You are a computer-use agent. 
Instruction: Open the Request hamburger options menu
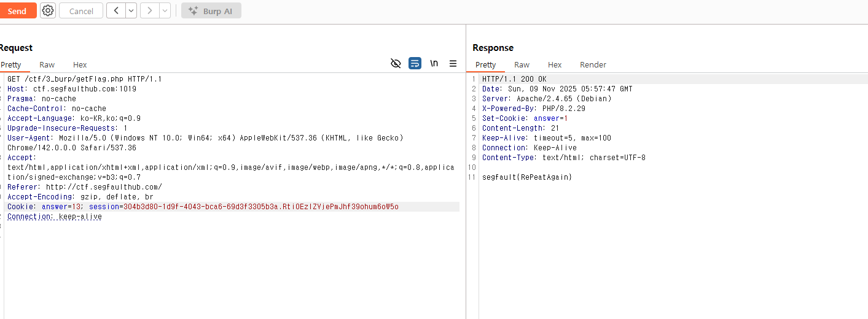[453, 63]
